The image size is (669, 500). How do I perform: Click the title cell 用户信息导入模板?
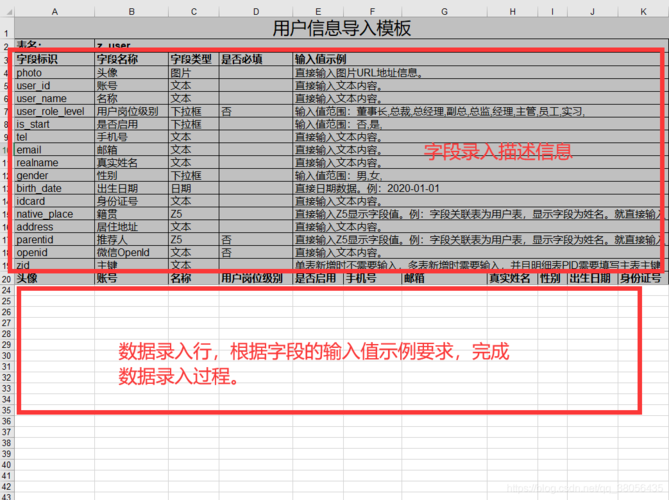342,28
